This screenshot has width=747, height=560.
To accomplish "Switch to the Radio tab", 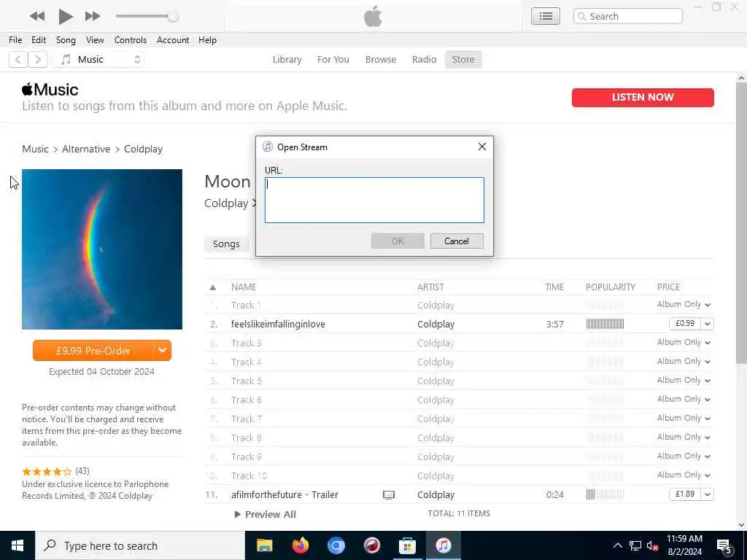I will point(424,60).
